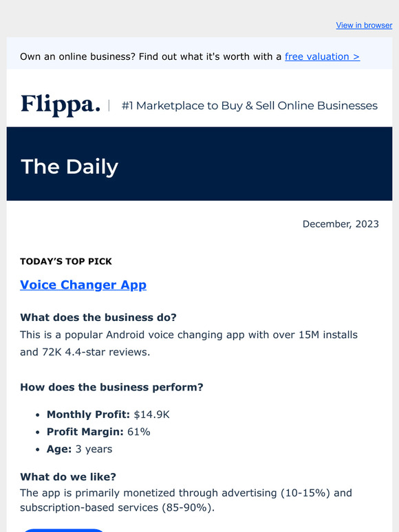Select the #1 Marketplace tagline text
This screenshot has height=532, width=399.
tap(250, 106)
